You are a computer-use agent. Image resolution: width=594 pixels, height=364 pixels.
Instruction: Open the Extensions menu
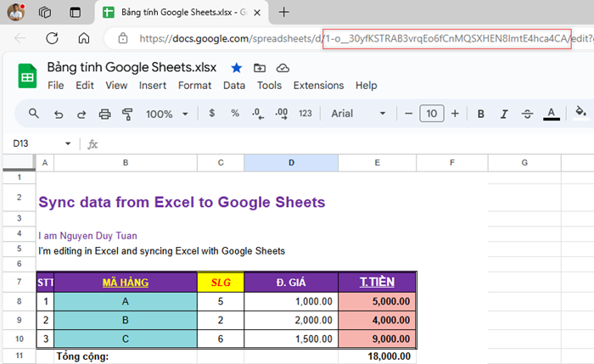point(318,86)
